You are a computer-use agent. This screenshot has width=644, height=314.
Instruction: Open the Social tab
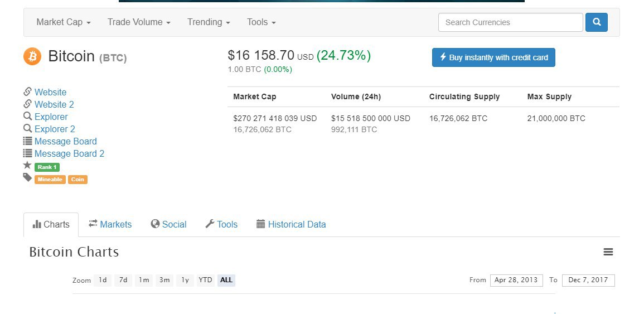coord(169,224)
